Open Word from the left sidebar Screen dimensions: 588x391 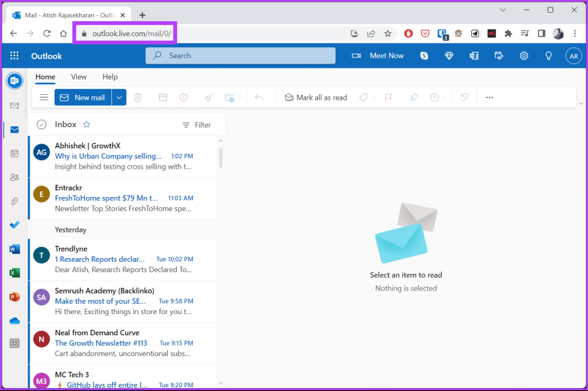point(14,249)
